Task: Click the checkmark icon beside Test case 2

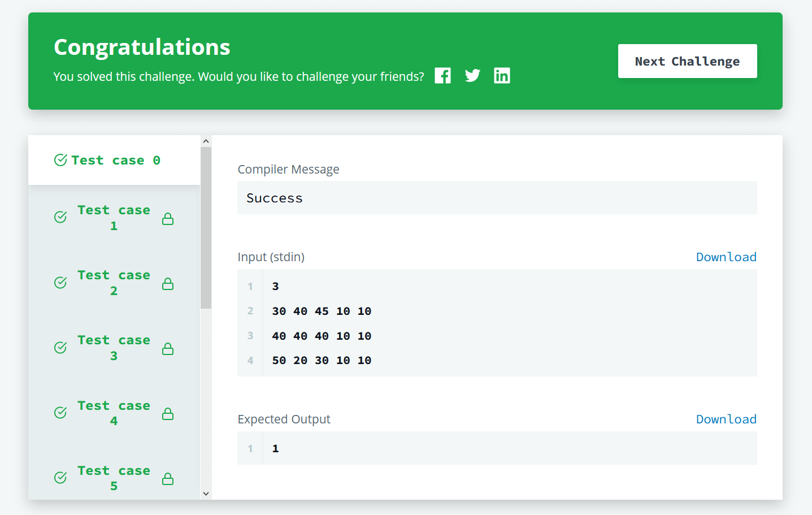Action: pos(60,283)
